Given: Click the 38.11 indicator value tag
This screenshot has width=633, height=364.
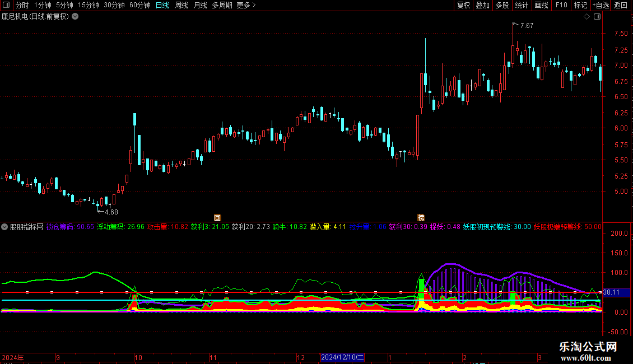Looking at the screenshot, I should (616, 292).
